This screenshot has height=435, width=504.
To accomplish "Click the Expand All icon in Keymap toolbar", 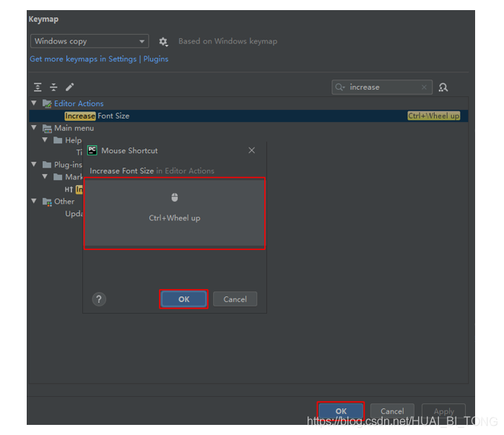I will coord(38,87).
